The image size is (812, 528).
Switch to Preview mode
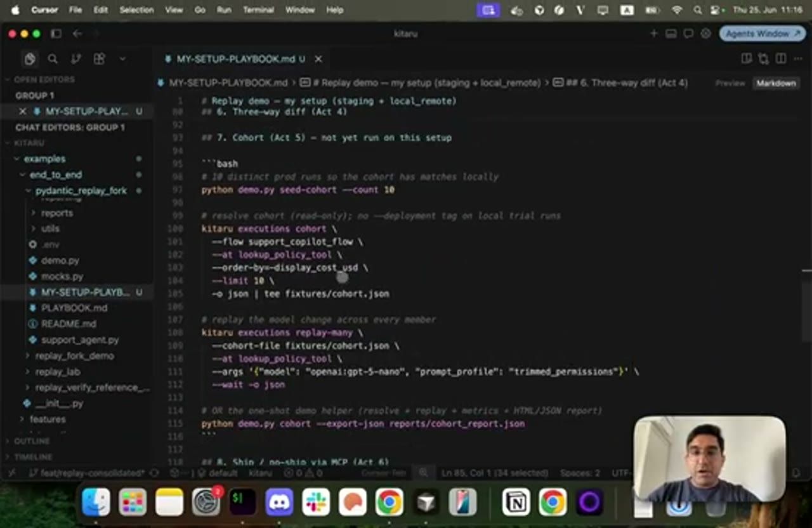[x=730, y=83]
